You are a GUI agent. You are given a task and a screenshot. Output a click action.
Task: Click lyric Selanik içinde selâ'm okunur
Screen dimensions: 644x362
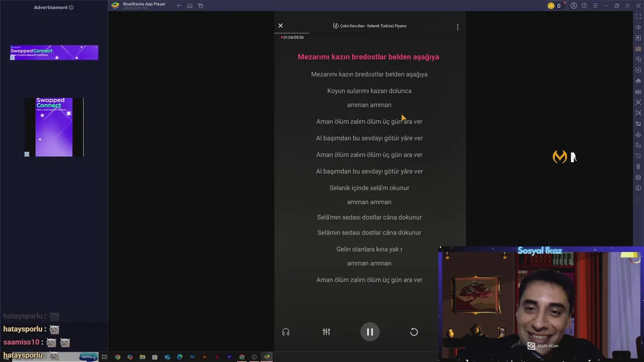pyautogui.click(x=369, y=188)
